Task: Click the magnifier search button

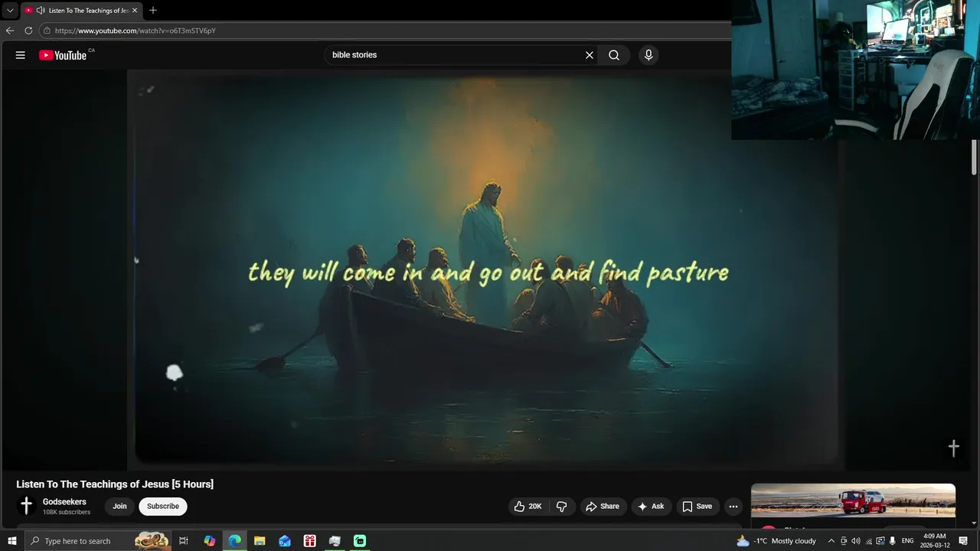Action: click(x=614, y=55)
